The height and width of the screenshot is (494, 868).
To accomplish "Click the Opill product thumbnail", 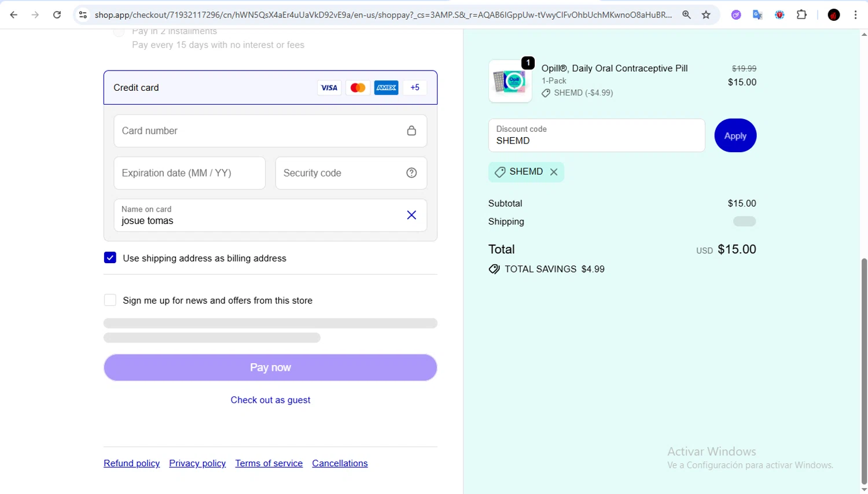I will click(x=510, y=82).
